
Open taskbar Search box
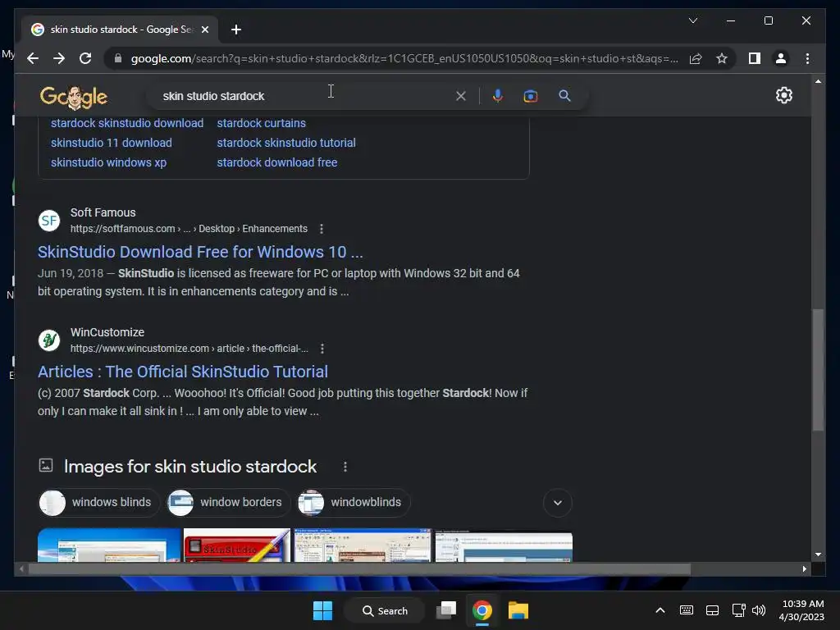click(x=384, y=610)
